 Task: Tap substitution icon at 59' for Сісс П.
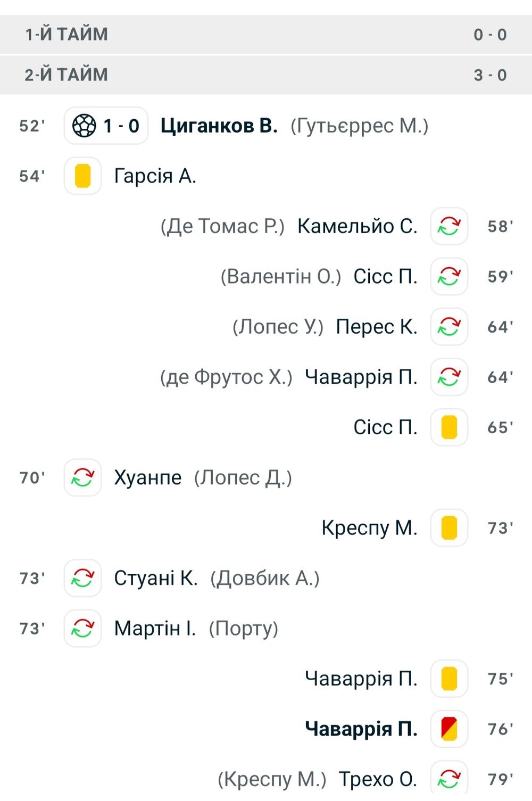(449, 277)
